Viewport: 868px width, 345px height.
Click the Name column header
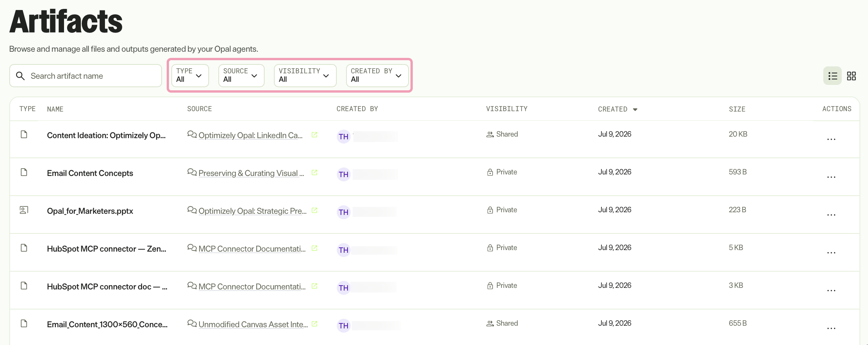[55, 109]
